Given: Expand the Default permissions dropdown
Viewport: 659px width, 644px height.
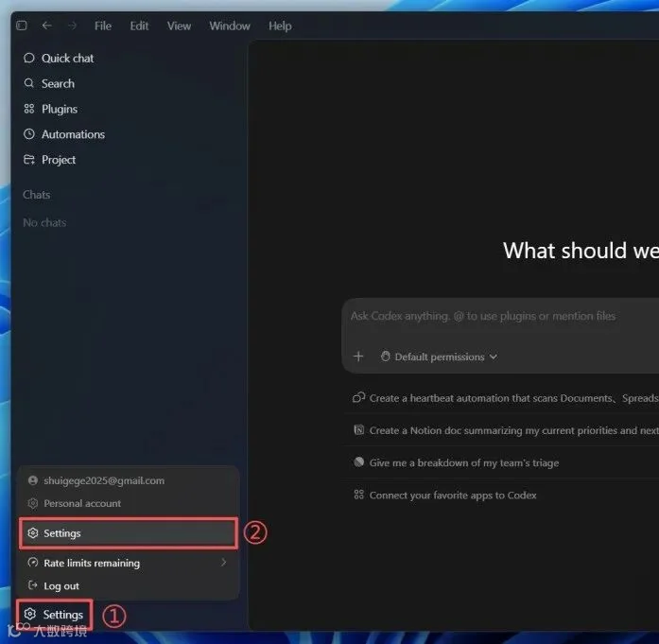Looking at the screenshot, I should (440, 357).
